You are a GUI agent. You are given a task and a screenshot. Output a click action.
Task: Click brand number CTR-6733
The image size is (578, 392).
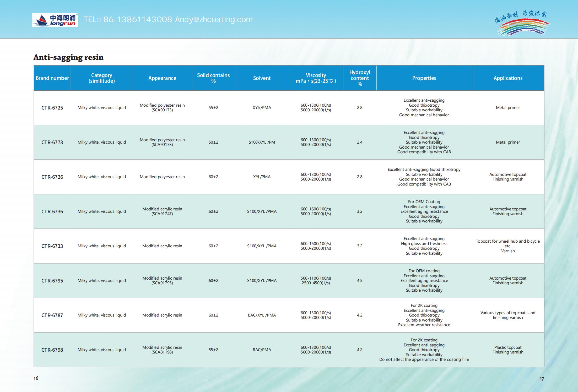click(x=52, y=246)
